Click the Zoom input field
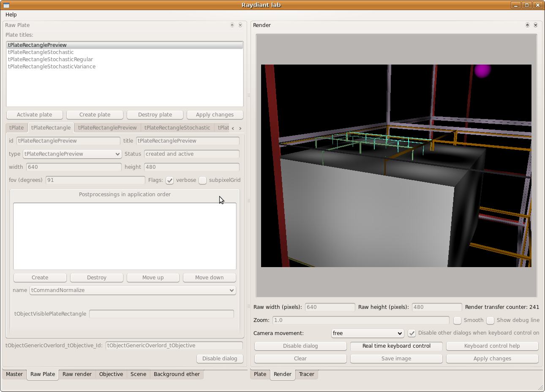This screenshot has height=392, width=545. [360, 320]
